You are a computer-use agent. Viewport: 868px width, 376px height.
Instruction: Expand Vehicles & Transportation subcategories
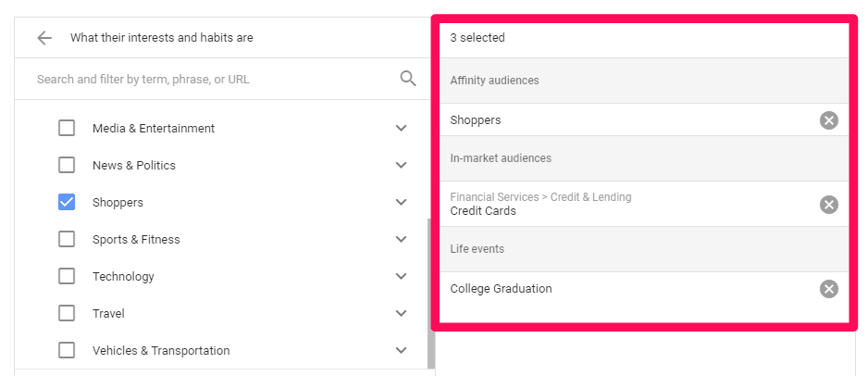click(402, 350)
